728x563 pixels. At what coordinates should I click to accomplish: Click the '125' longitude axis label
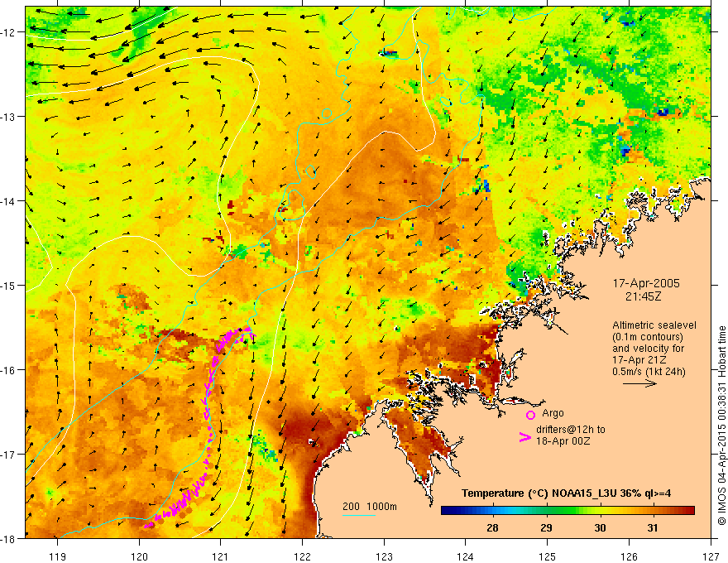pyautogui.click(x=547, y=556)
